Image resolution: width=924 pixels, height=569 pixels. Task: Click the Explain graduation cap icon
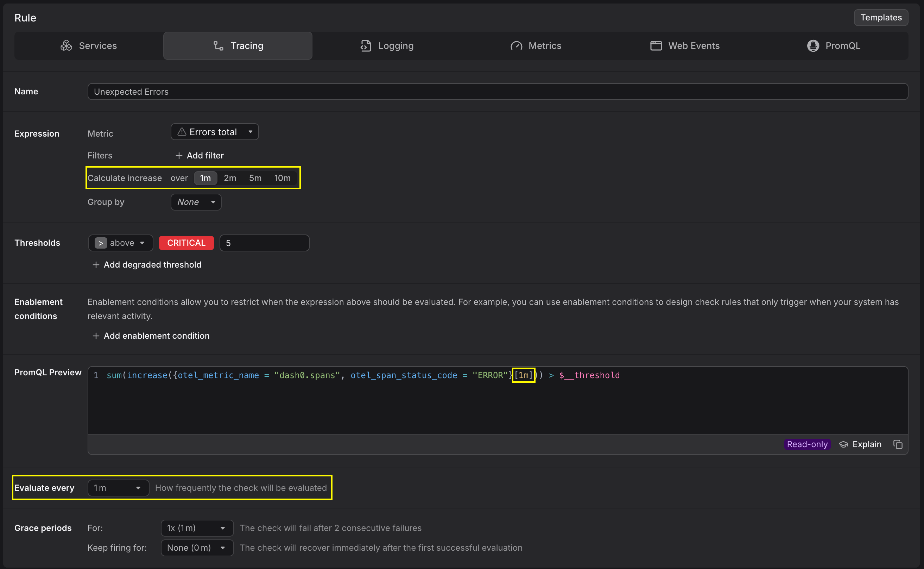pos(843,444)
